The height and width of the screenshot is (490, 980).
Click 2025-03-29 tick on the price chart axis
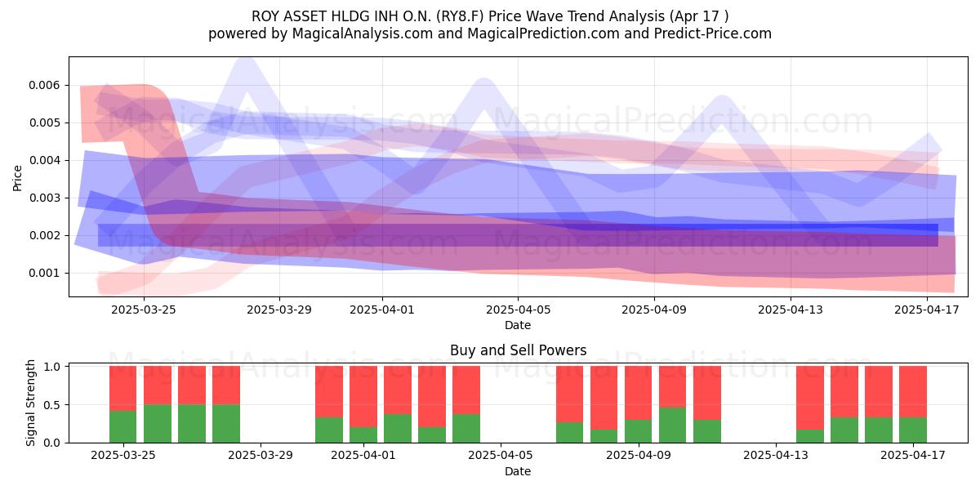pyautogui.click(x=279, y=310)
